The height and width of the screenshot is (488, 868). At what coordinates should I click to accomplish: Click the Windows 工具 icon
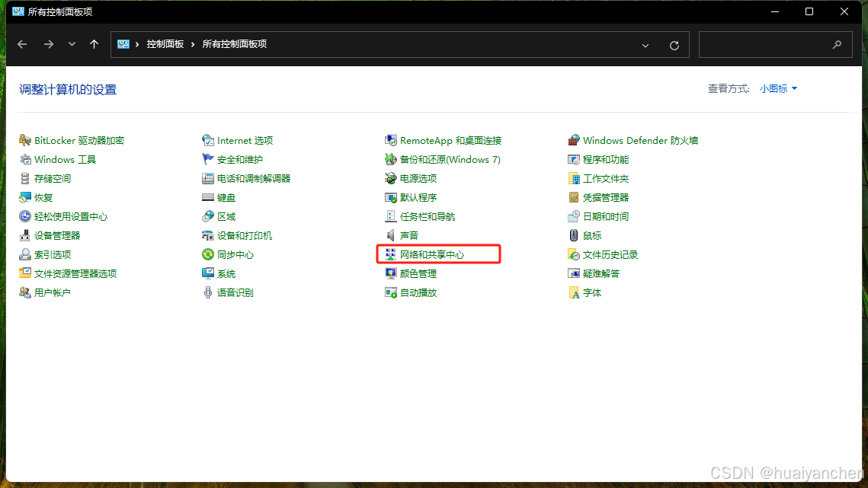(25, 159)
